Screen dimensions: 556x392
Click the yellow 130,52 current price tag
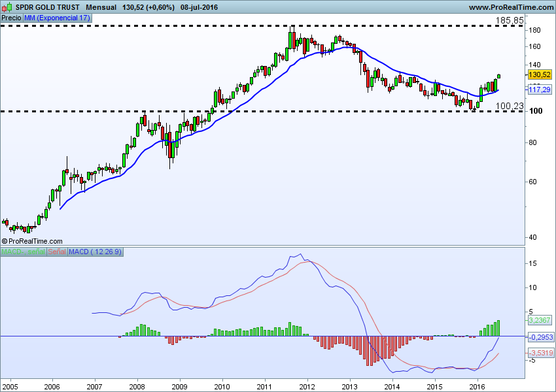click(x=540, y=75)
